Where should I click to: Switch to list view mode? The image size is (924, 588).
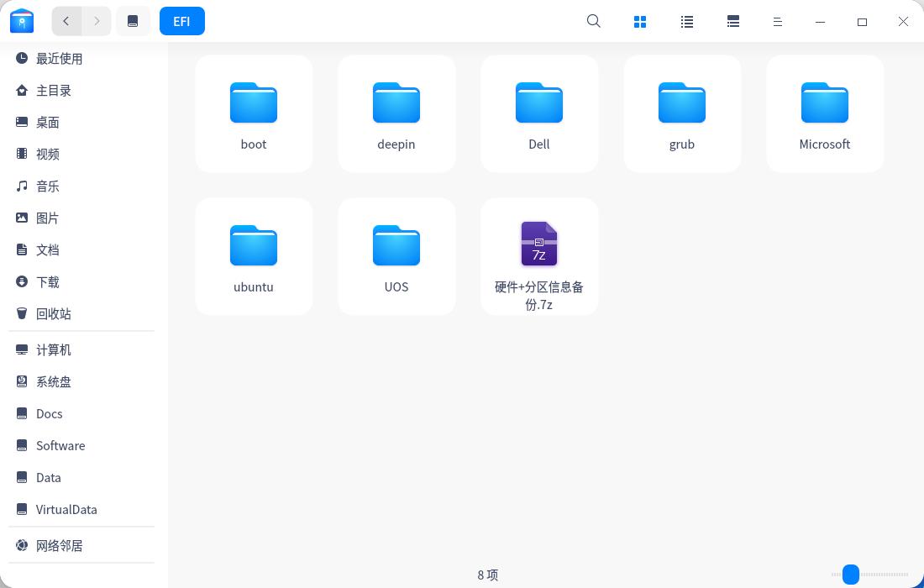[x=686, y=21]
